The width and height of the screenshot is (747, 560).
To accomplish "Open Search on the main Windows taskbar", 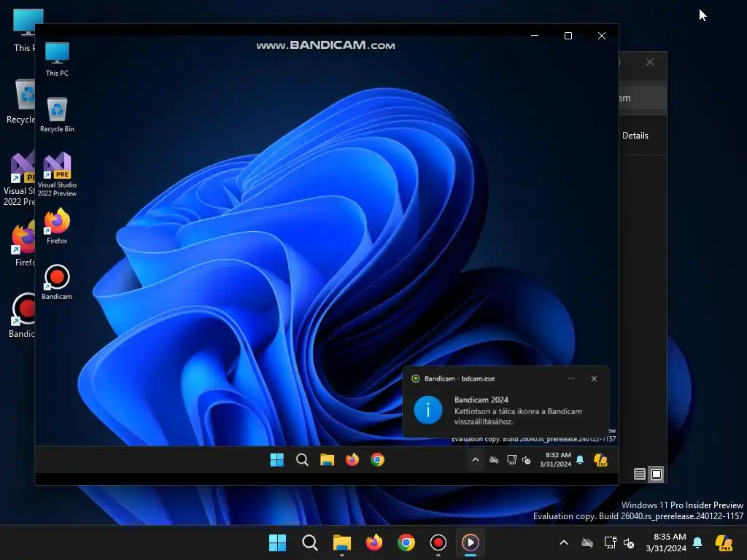I will 309,542.
